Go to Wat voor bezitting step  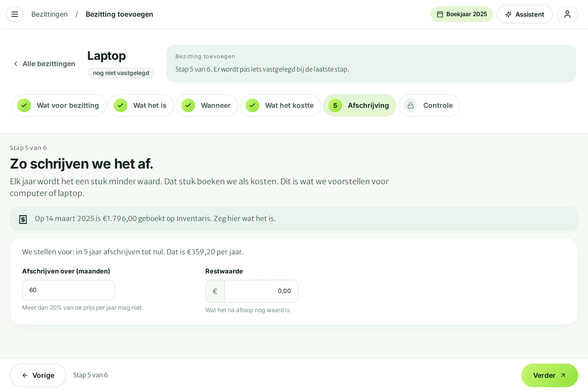[59, 105]
